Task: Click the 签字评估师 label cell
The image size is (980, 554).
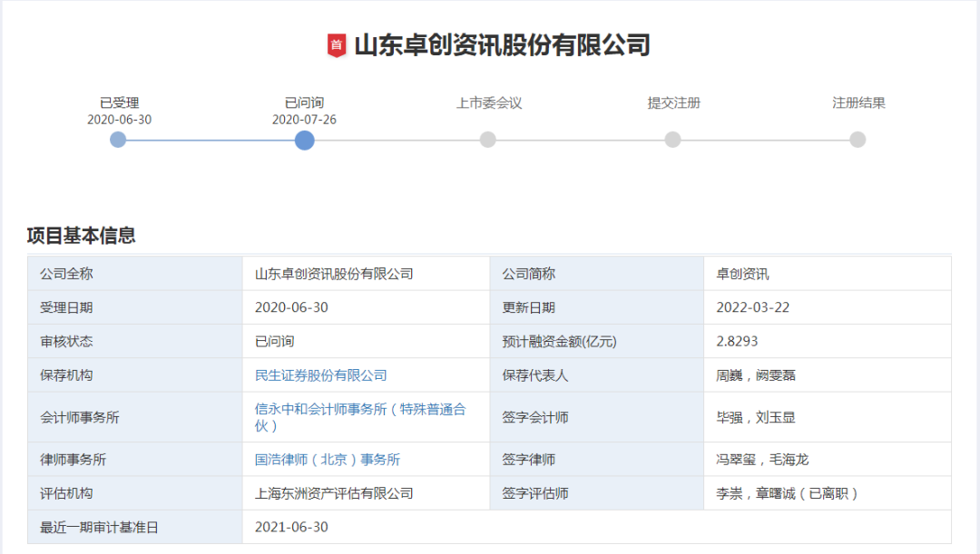Action: pyautogui.click(x=597, y=493)
